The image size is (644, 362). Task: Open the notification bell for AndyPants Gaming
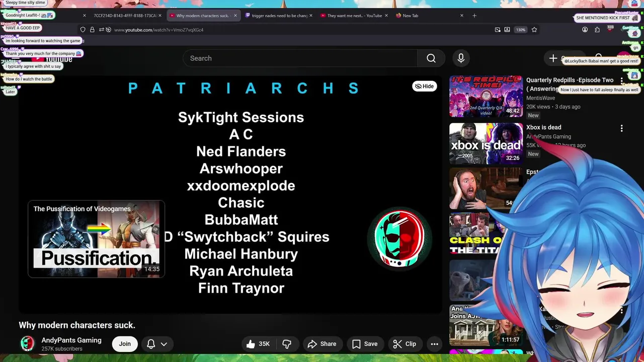tap(151, 344)
